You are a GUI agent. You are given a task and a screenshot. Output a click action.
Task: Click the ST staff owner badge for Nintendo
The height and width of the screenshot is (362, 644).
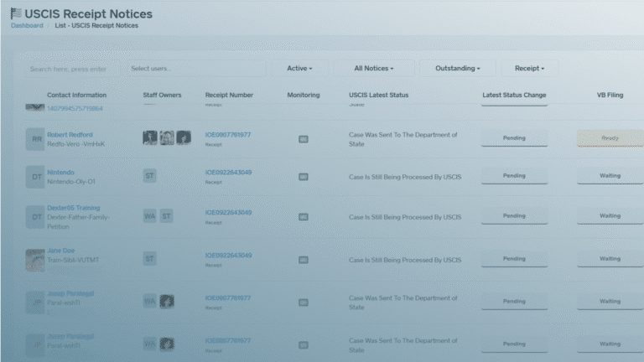point(150,177)
